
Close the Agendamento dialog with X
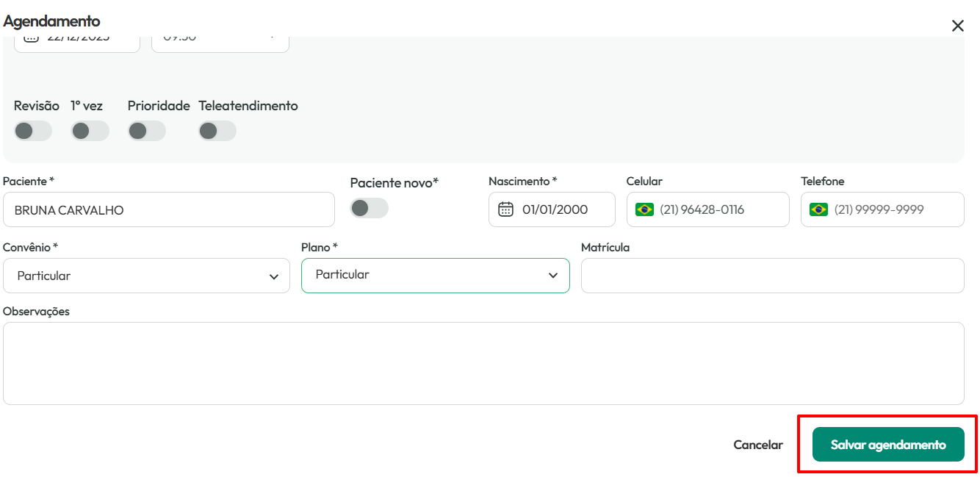click(x=957, y=26)
